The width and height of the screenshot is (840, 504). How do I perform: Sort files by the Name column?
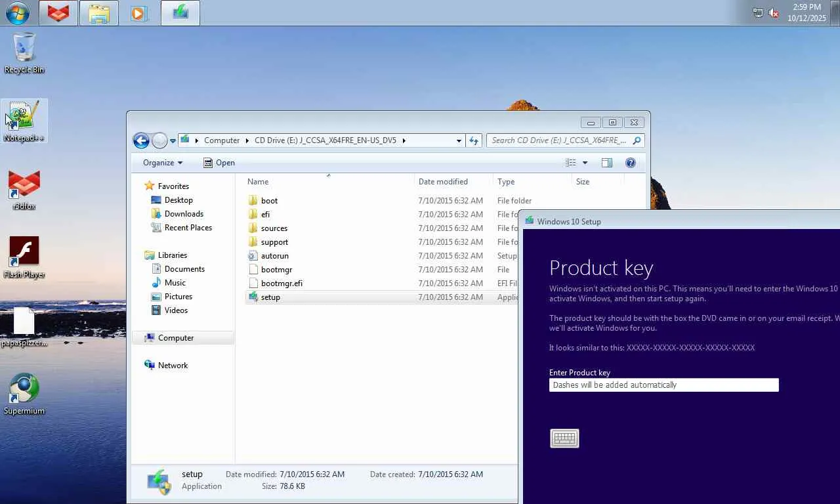coord(329,182)
